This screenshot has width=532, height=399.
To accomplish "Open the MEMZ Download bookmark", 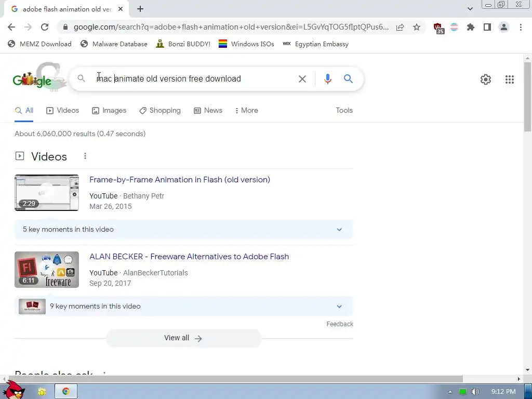I will (39, 44).
